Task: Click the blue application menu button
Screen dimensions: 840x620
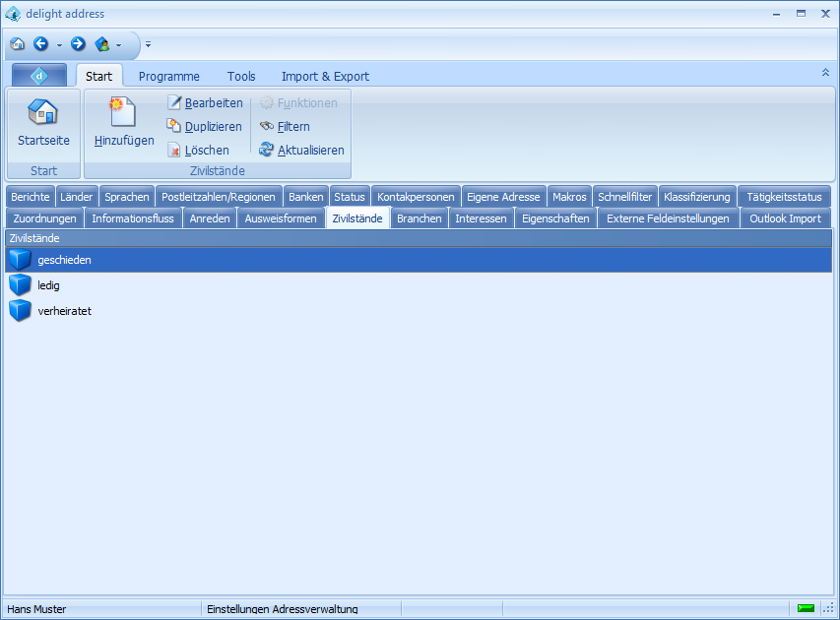Action: (39, 76)
